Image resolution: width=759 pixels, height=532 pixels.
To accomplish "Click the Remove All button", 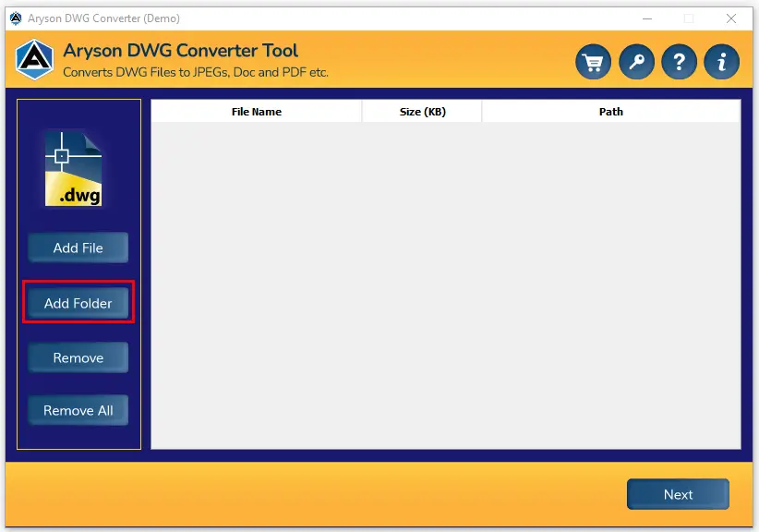I will click(x=78, y=410).
